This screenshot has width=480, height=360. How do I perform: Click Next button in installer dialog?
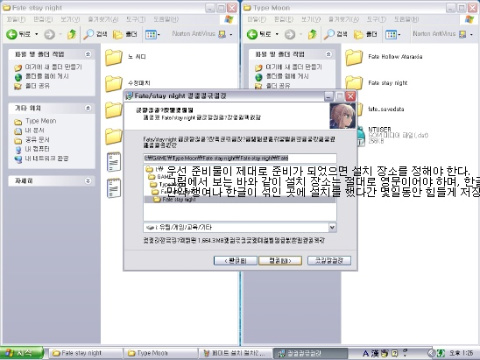point(280,261)
